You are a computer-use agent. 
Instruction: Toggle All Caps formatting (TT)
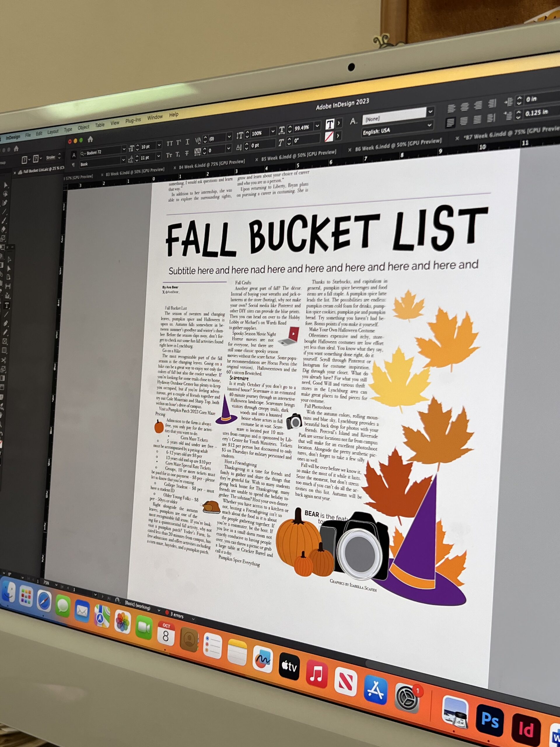(x=170, y=144)
